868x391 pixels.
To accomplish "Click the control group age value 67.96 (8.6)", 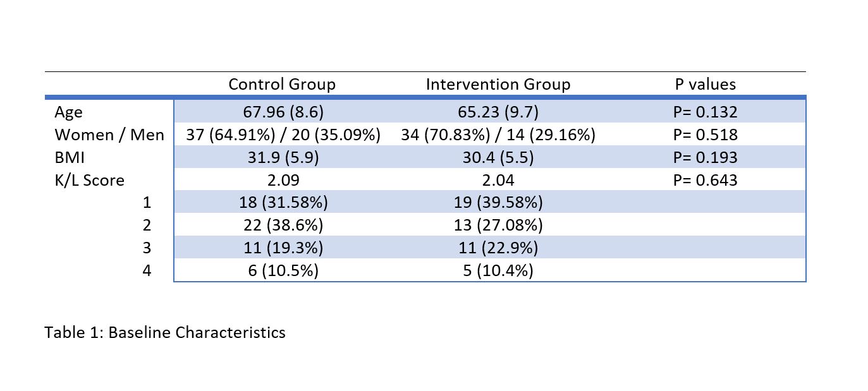I will tap(283, 112).
